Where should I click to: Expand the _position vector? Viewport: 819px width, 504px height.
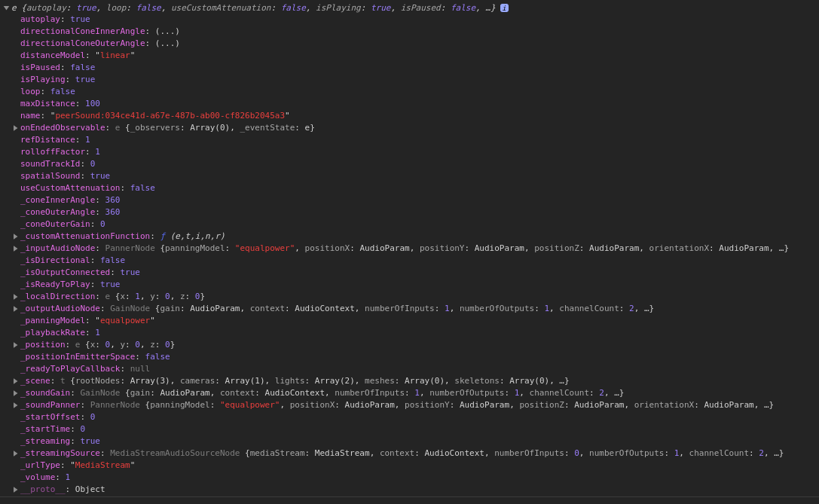point(16,345)
